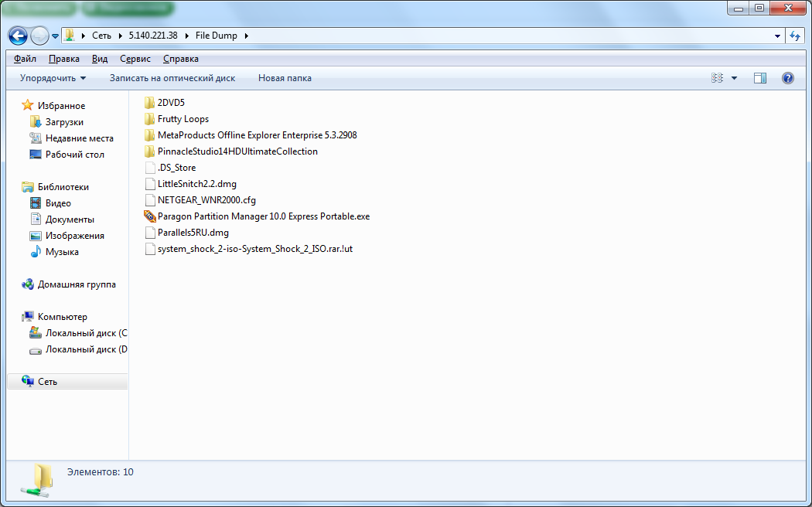The width and height of the screenshot is (812, 507).
Task: Open the address bar history dropdown arrow
Action: [777, 36]
